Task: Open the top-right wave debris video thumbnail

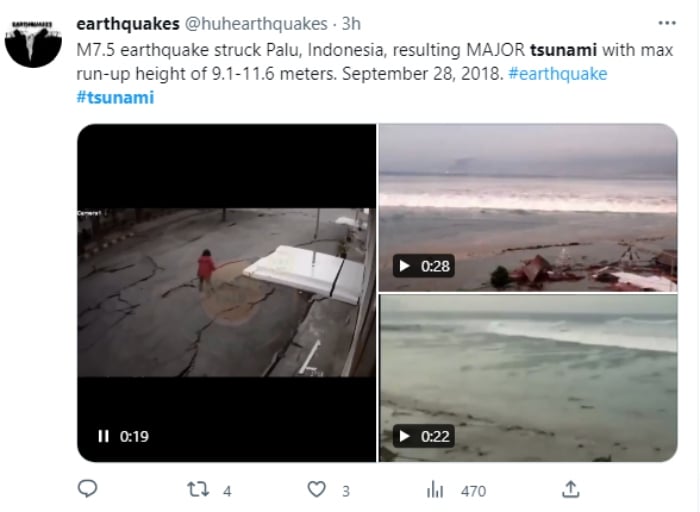Action: (528, 208)
